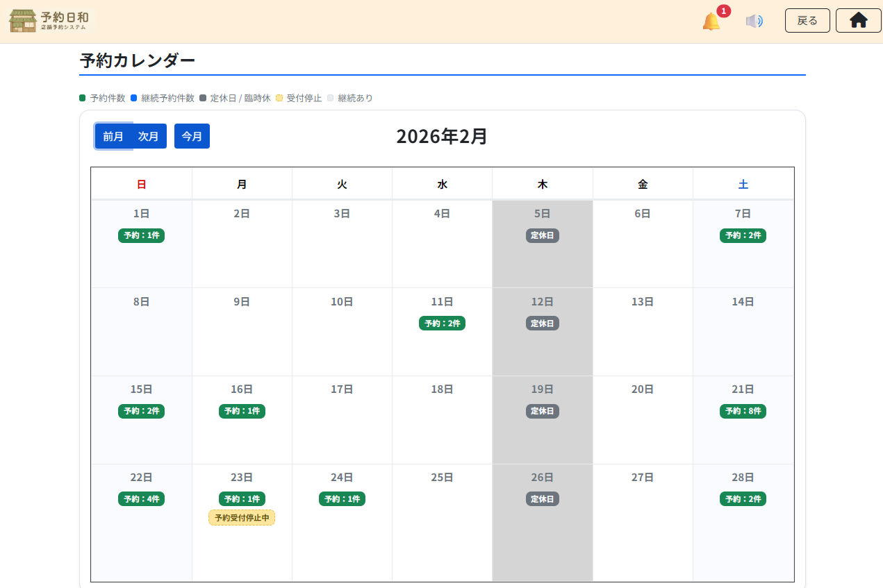
Task: Click the 戻る button
Action: coord(807,21)
